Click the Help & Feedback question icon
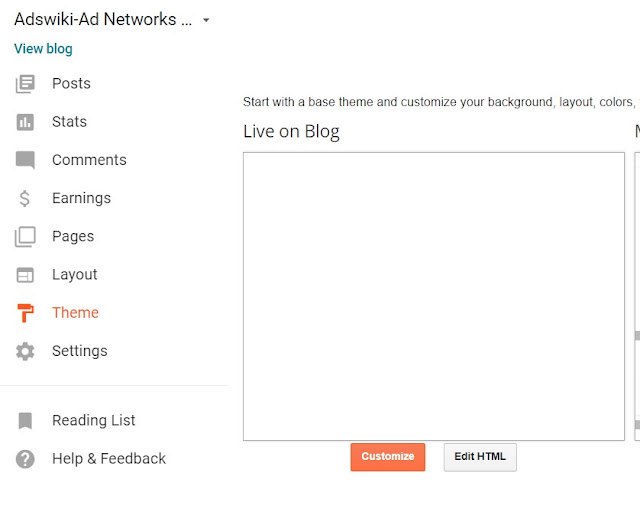640x505 pixels. [x=25, y=459]
